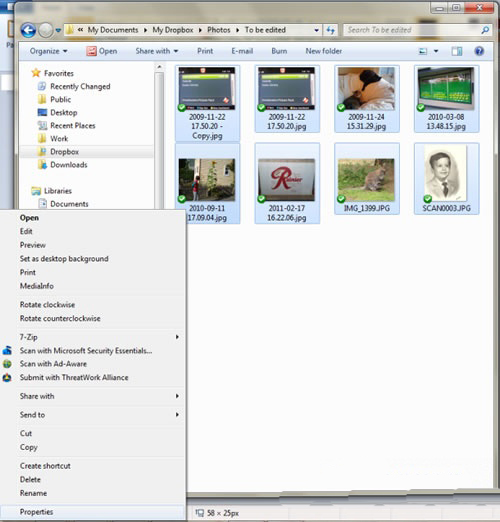Screen dimensions: 500x522
Task: Click Burn in the toolbar
Action: pos(279,51)
